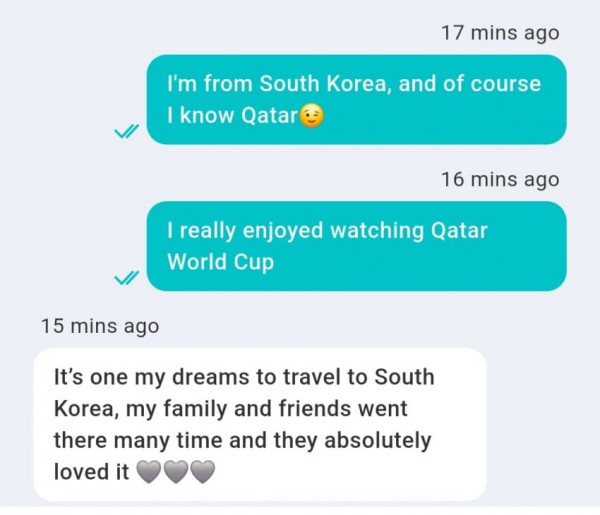Click the "16 mins ago" timestamp
Viewport: 600px width, 515px height.
click(500, 180)
